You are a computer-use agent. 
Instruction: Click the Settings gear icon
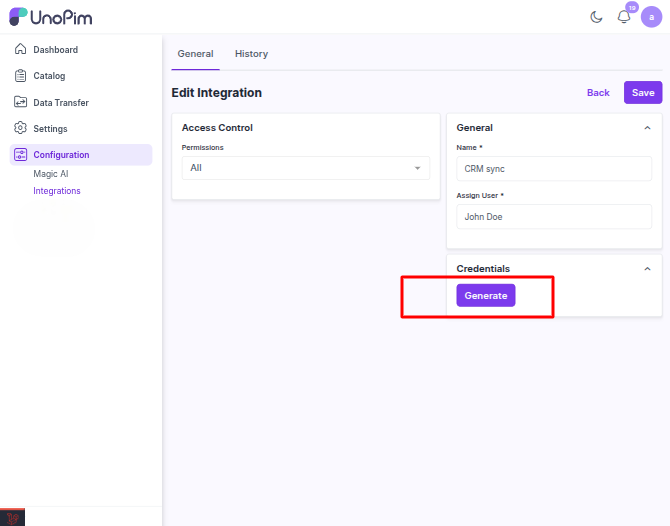[x=21, y=128]
